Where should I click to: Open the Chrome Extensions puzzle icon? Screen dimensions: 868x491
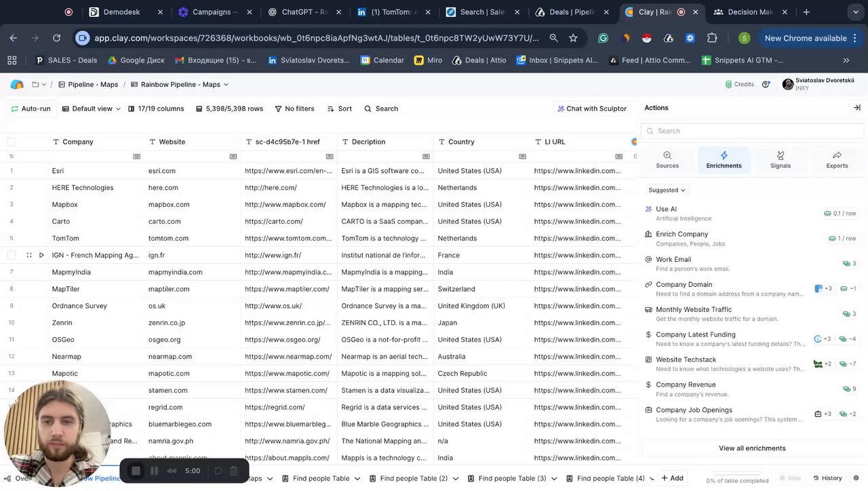coord(712,38)
